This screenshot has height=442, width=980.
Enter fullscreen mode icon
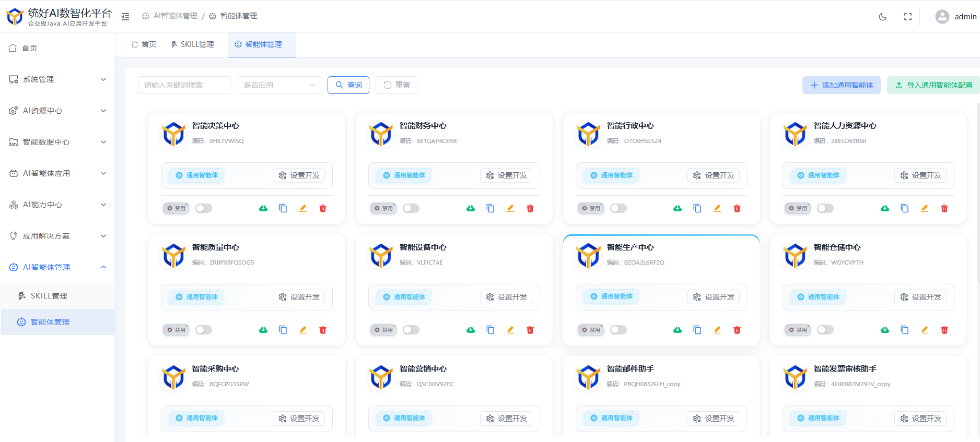908,17
